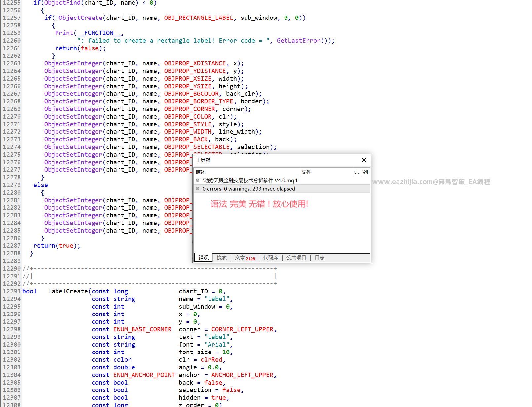
Task: Click line number 12293 in gutter
Action: point(12,291)
